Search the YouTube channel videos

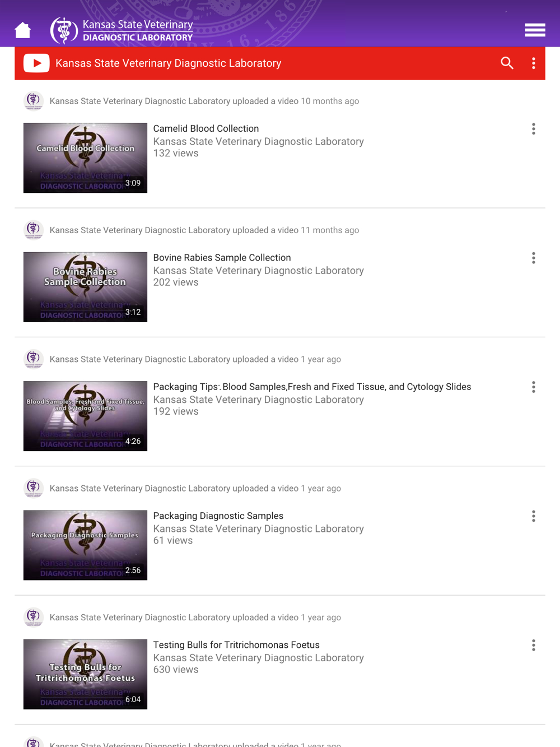coord(507,63)
